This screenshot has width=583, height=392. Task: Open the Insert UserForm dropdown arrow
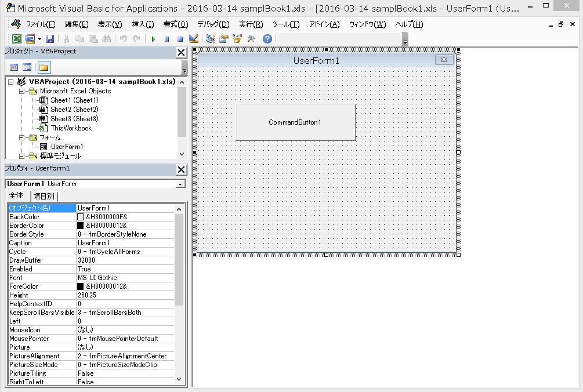(39, 39)
